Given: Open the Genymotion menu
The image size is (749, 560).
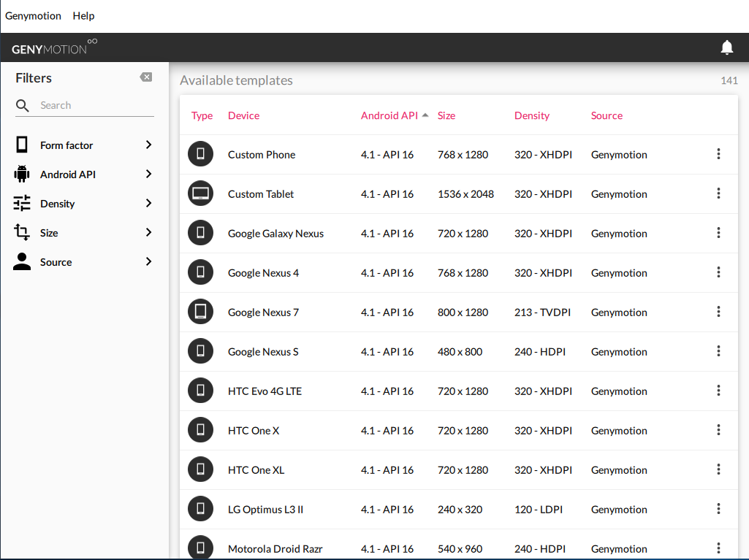Looking at the screenshot, I should coord(33,16).
